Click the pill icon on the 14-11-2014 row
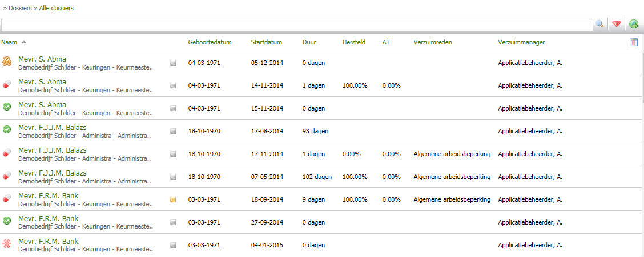 pos(7,85)
